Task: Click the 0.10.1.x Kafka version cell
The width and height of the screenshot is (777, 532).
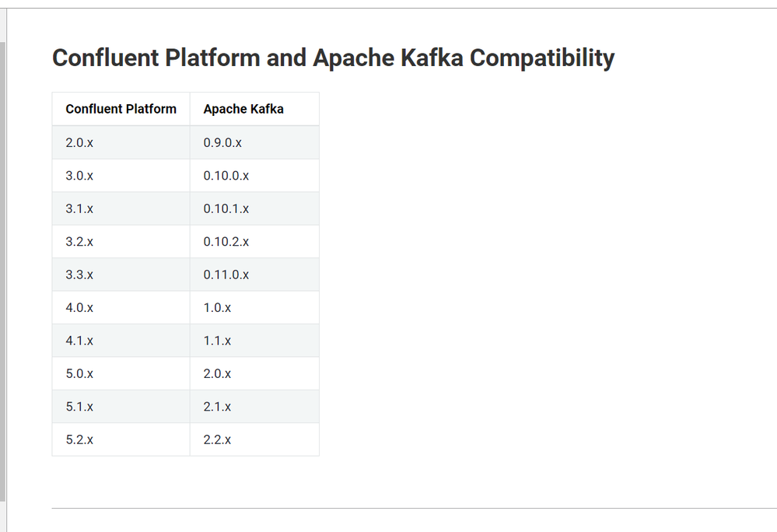Action: (226, 209)
